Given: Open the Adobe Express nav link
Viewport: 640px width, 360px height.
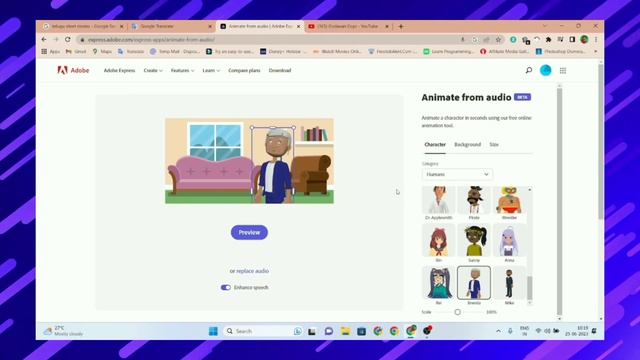Looking at the screenshot, I should (119, 70).
